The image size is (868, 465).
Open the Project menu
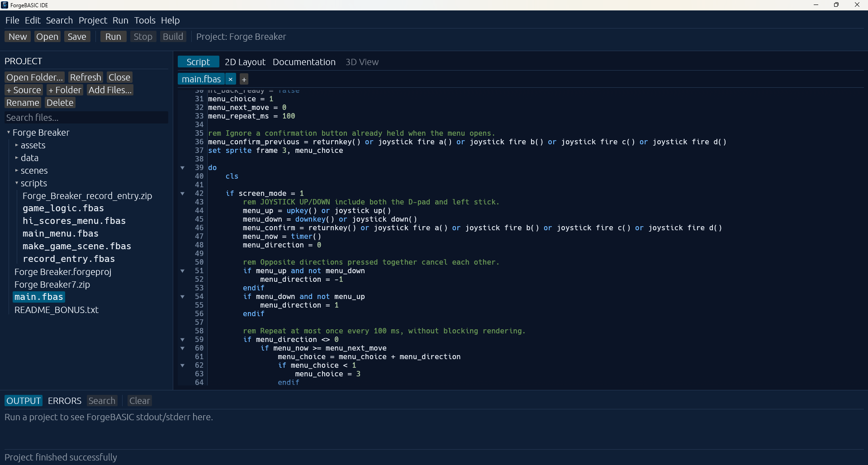click(93, 20)
